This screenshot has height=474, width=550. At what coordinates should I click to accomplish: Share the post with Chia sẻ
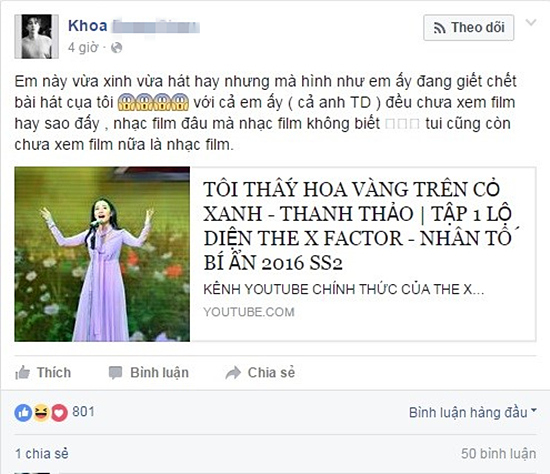click(x=260, y=373)
